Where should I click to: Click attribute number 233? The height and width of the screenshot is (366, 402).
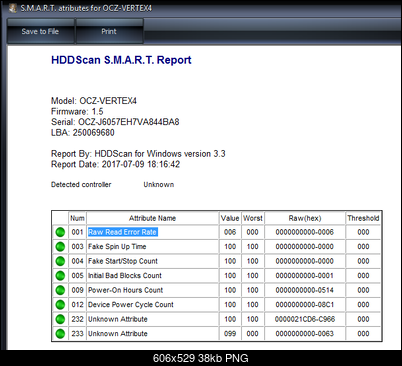[x=77, y=333]
